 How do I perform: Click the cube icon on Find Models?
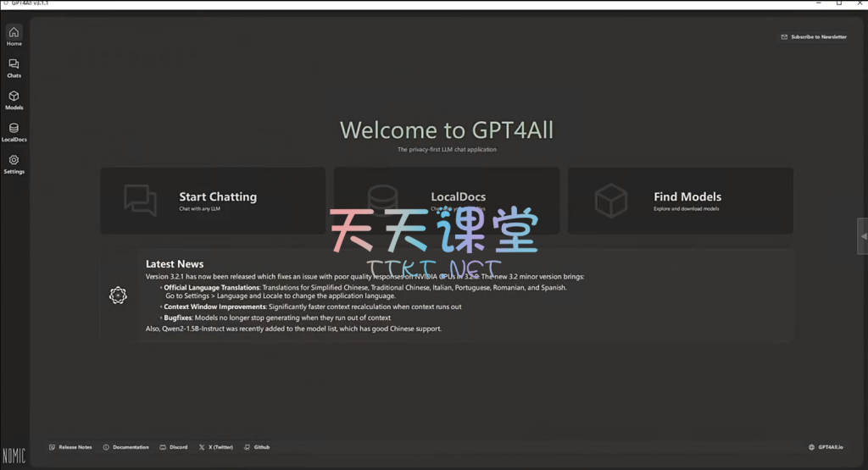[x=610, y=201]
